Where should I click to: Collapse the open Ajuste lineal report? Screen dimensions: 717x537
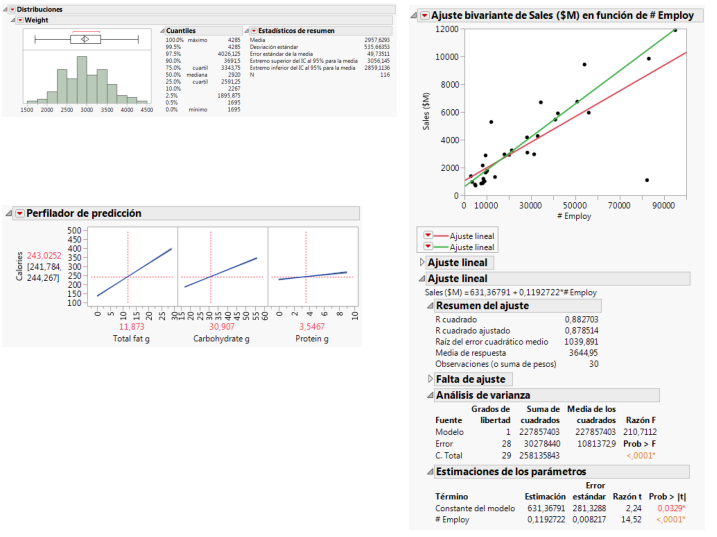(x=422, y=279)
